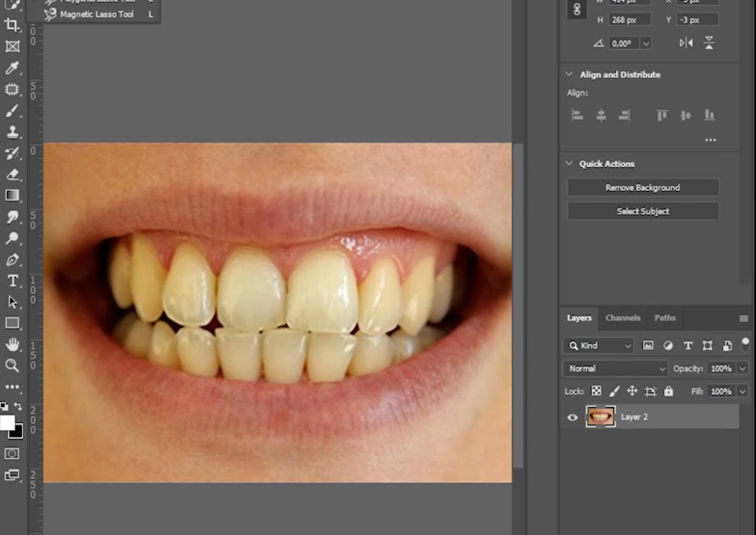
Task: Flip the layer vertically
Action: coord(709,43)
